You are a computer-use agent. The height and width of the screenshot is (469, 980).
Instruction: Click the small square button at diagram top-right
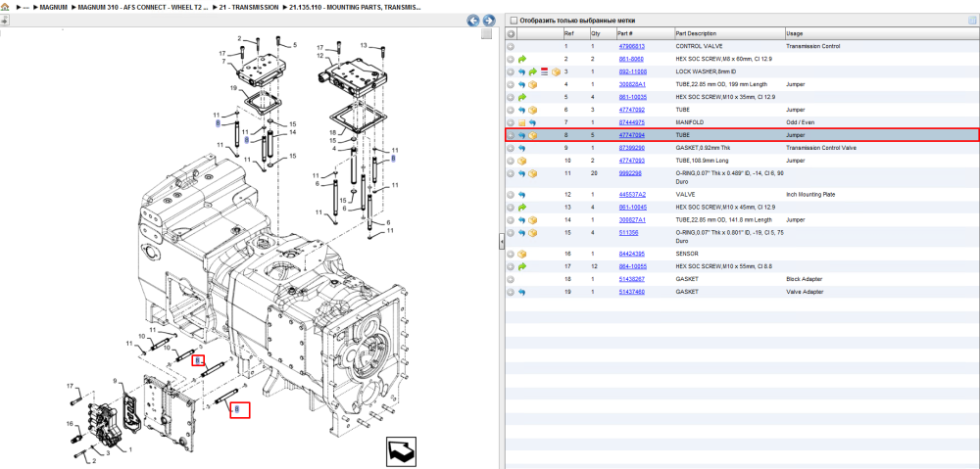pyautogui.click(x=486, y=34)
